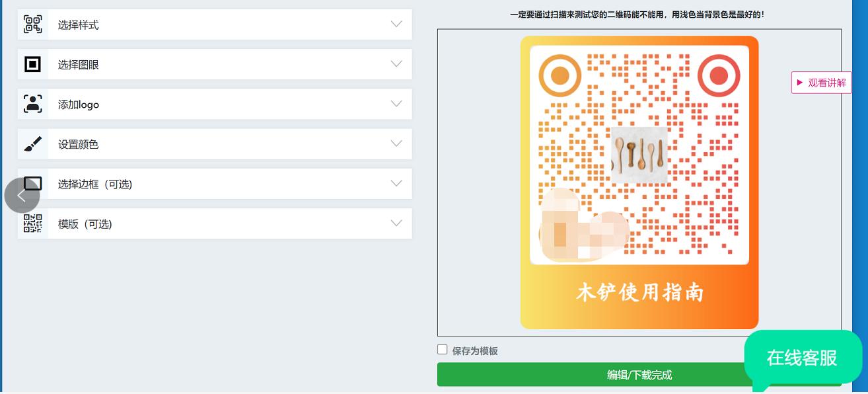
Task: Click the left arrow navigation control
Action: [x=22, y=196]
